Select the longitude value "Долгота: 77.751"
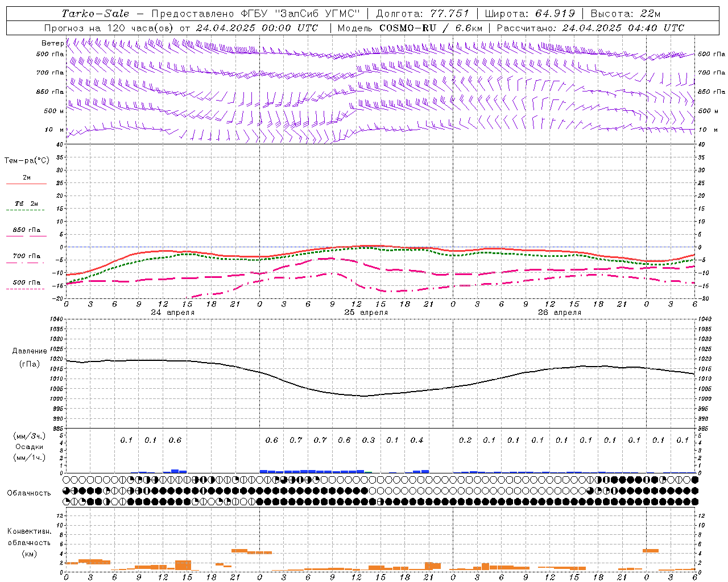Image resolution: width=728 pixels, height=582 pixels. [x=423, y=14]
